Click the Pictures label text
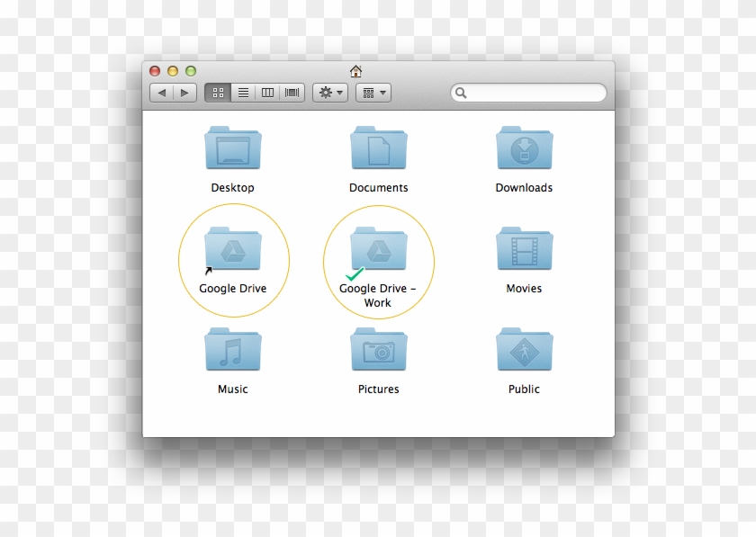Screen dimensions: 756x537 pos(379,389)
